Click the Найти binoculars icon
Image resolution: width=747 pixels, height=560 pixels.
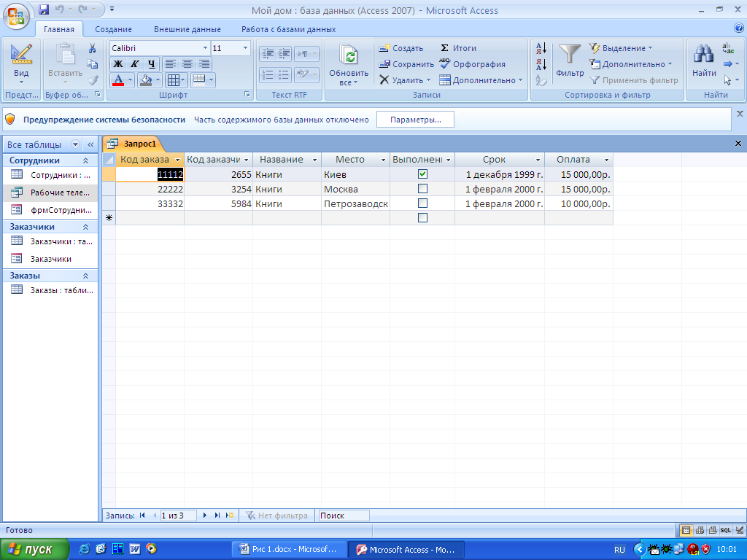(x=704, y=54)
